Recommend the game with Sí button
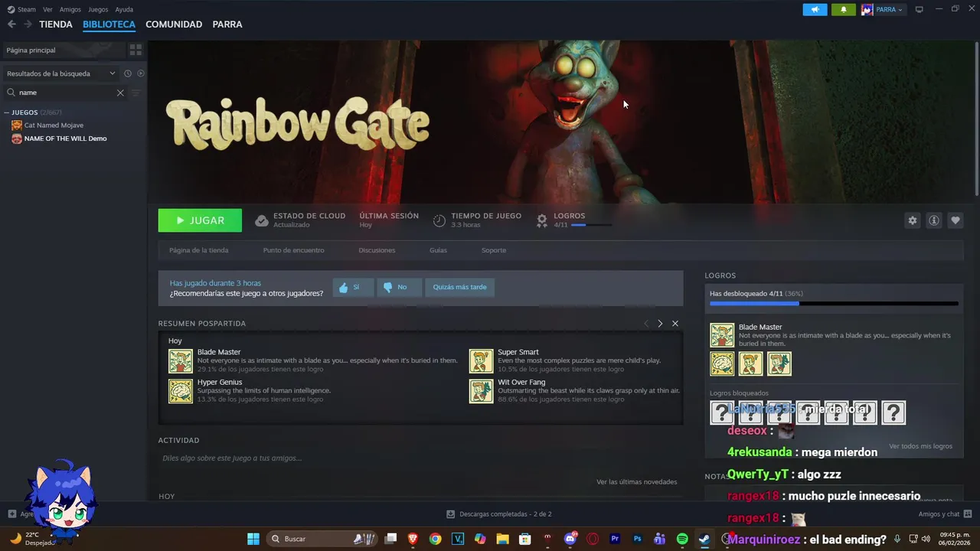Screen dimensions: 980x551 coord(353,287)
